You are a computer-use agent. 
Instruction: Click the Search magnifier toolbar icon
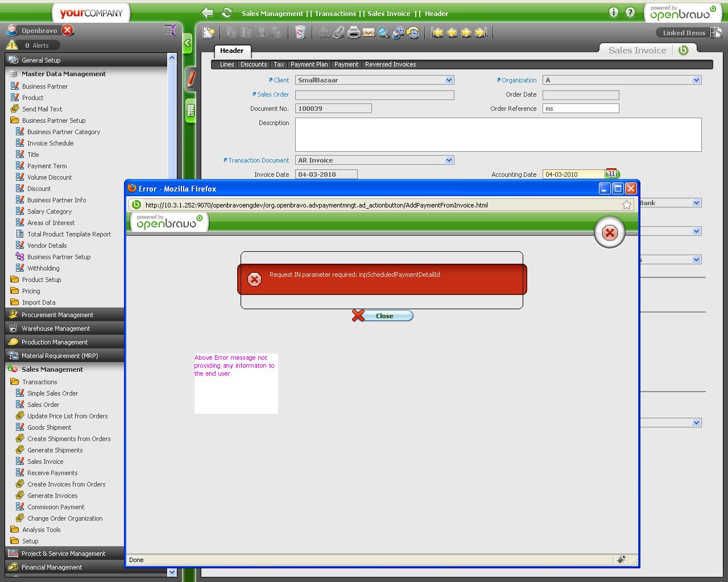(383, 33)
